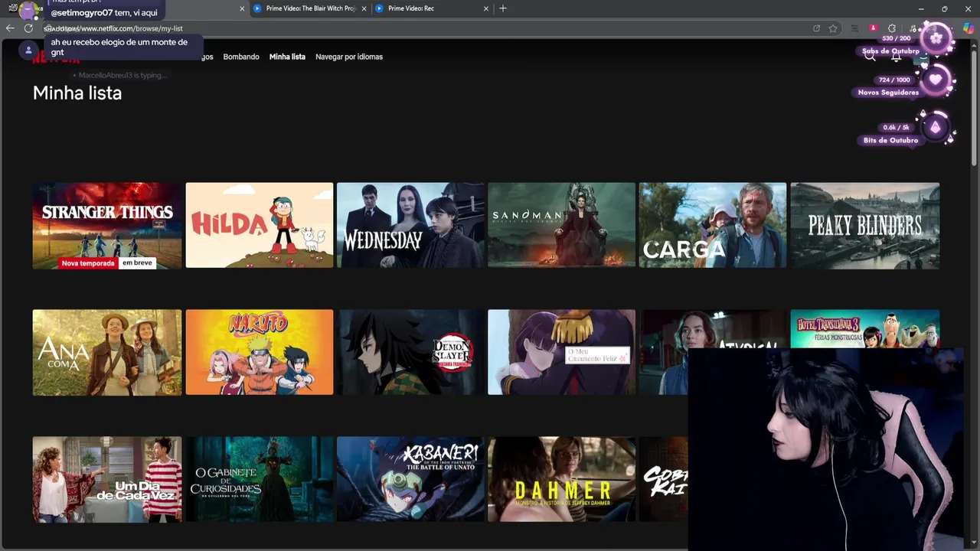Reload the Netflix page
Image resolution: width=980 pixels, height=551 pixels.
28,28
